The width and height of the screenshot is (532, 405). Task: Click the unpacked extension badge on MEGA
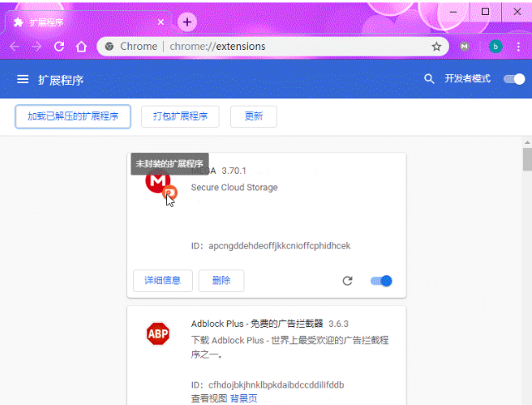click(x=170, y=192)
